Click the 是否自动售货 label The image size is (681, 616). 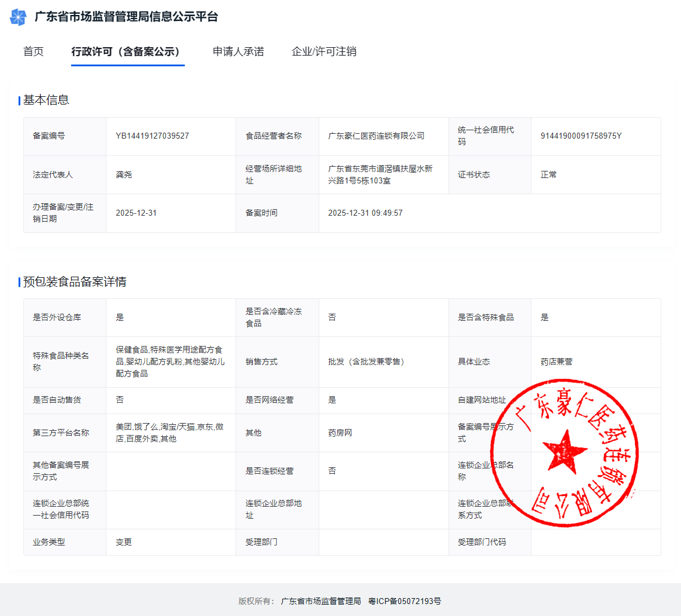[x=57, y=400]
